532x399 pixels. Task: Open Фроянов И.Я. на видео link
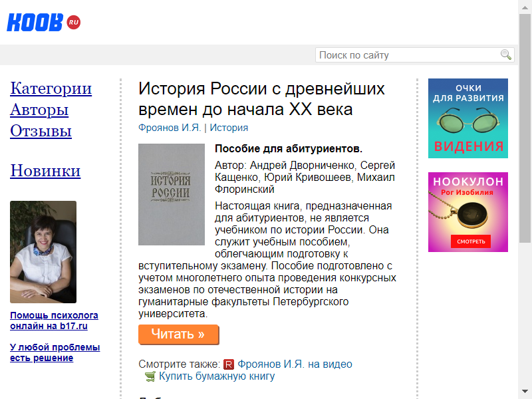point(295,364)
